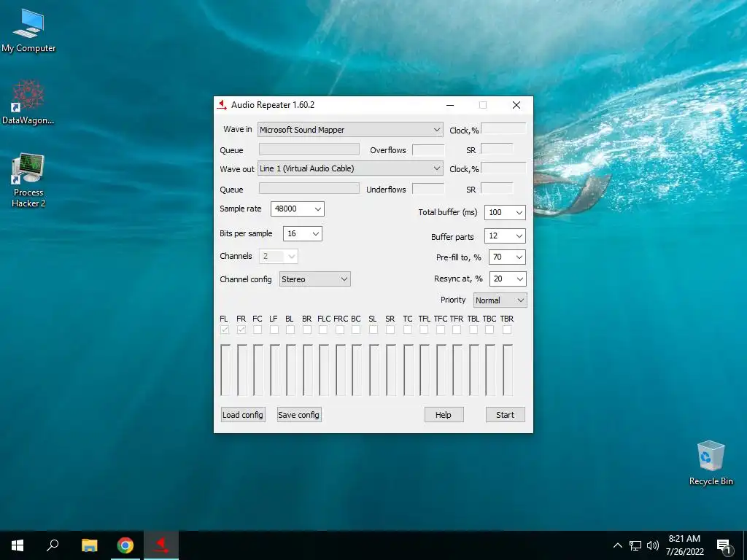Click the Start button
The width and height of the screenshot is (747, 560).
point(506,415)
